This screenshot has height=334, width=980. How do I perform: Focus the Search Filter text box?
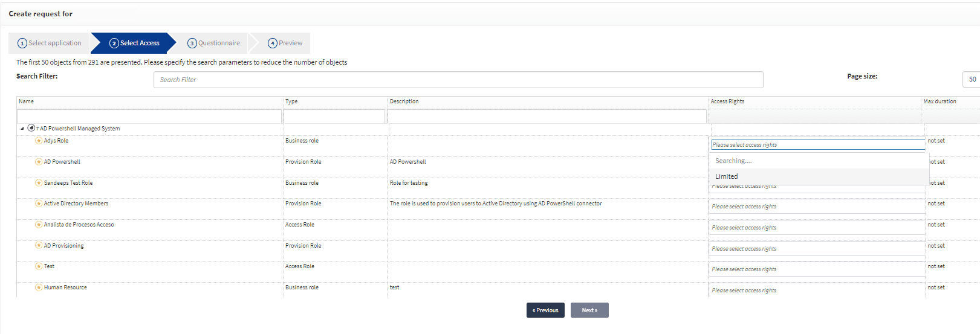pos(458,80)
